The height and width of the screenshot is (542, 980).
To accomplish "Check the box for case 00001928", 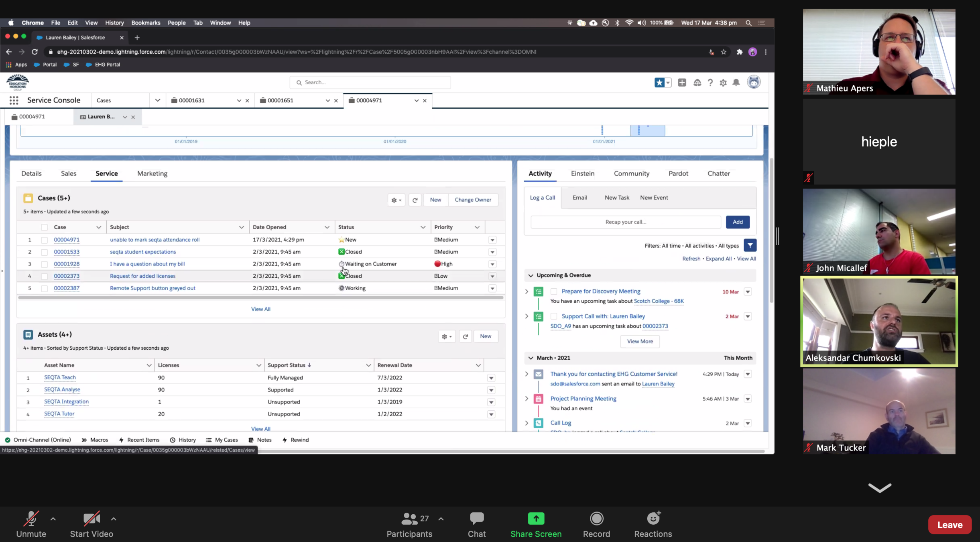I will tap(45, 264).
